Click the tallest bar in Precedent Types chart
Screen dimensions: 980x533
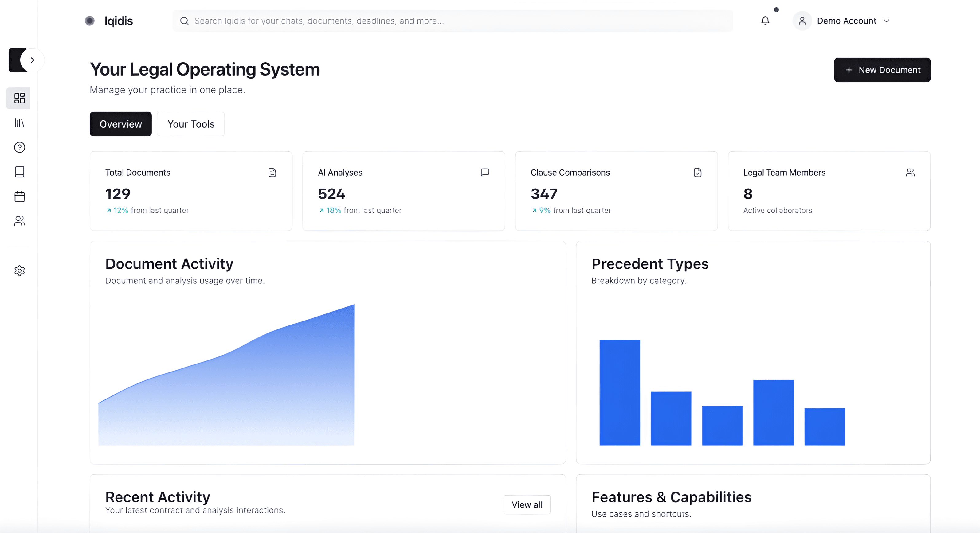tap(620, 393)
